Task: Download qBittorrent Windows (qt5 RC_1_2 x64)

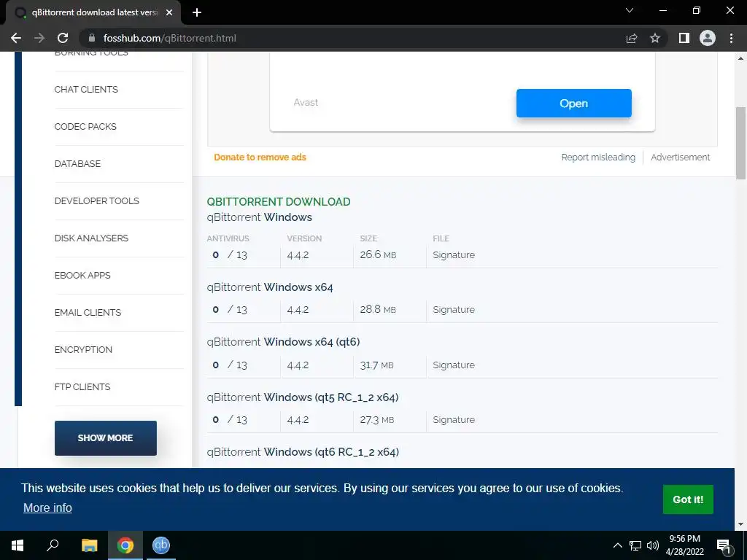Action: [x=303, y=397]
